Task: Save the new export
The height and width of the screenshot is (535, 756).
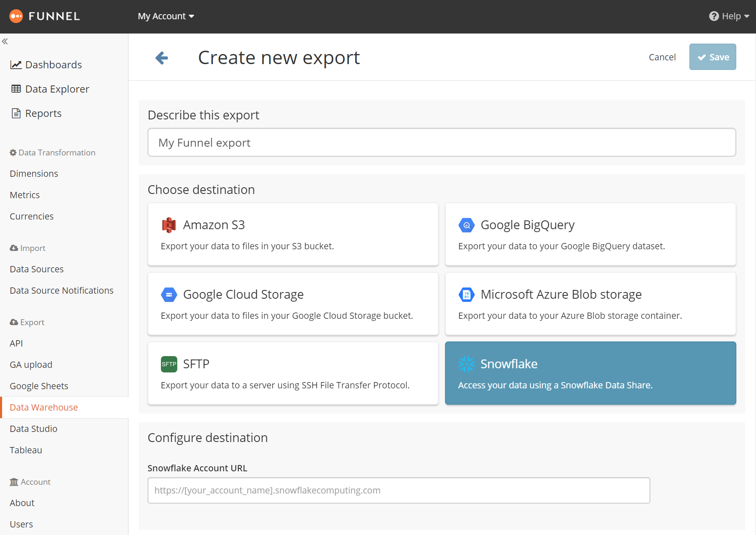Action: pos(712,57)
